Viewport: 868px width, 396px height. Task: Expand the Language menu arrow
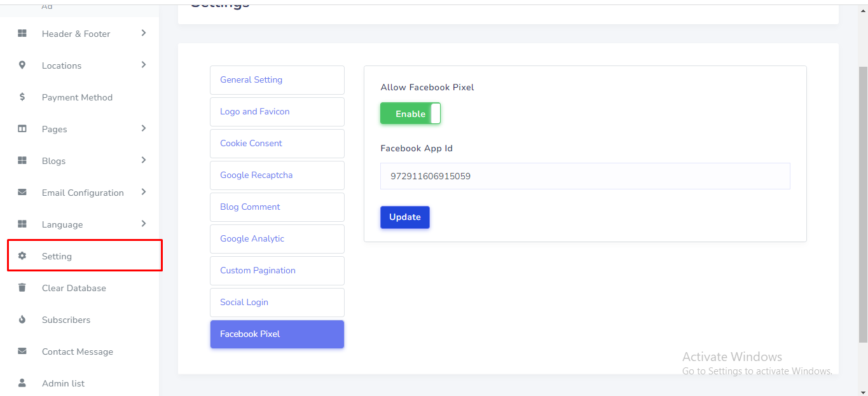point(144,224)
